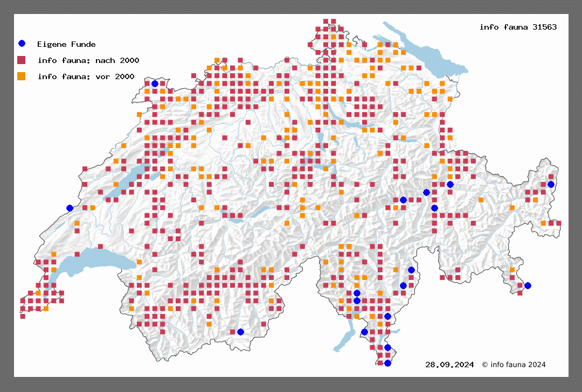Viewport: 582px width, 392px height.
Task: Click the westernmost blue dot on the border
Action: [70, 208]
